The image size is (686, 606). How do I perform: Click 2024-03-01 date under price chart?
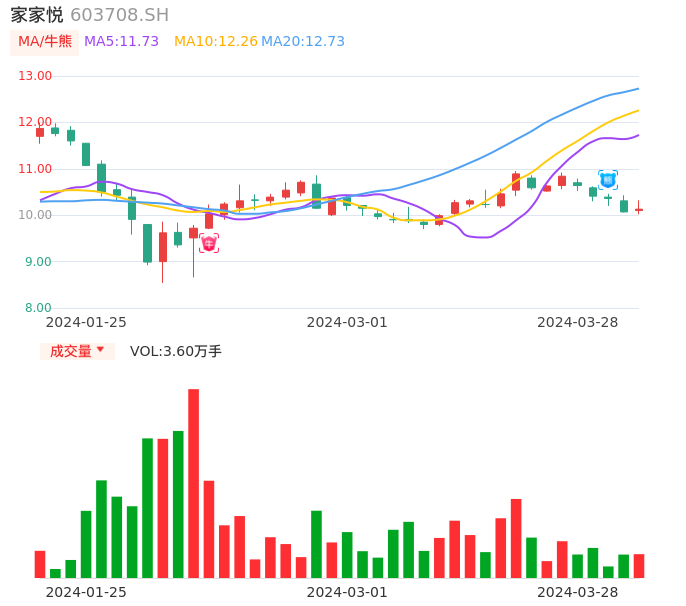click(x=346, y=322)
